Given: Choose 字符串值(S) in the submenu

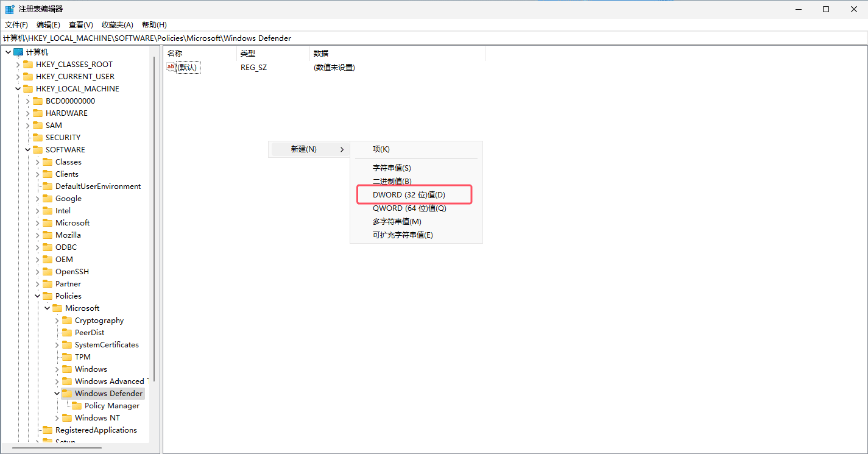Looking at the screenshot, I should click(x=416, y=168).
